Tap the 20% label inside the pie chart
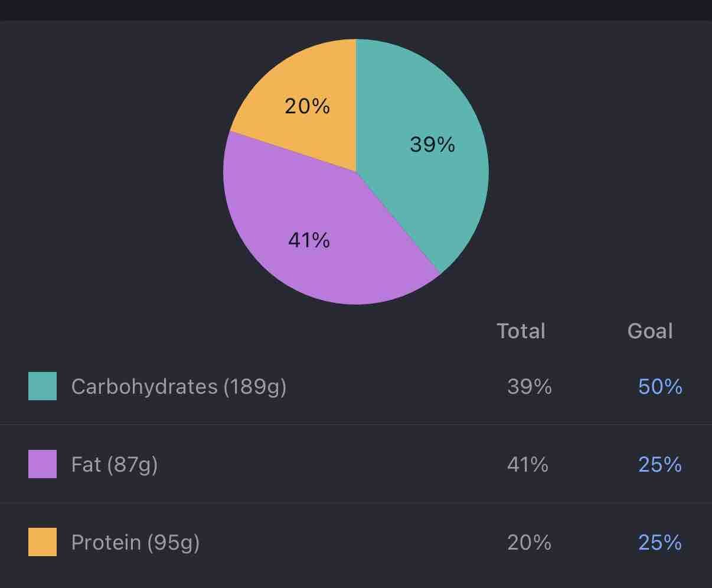 pos(307,106)
